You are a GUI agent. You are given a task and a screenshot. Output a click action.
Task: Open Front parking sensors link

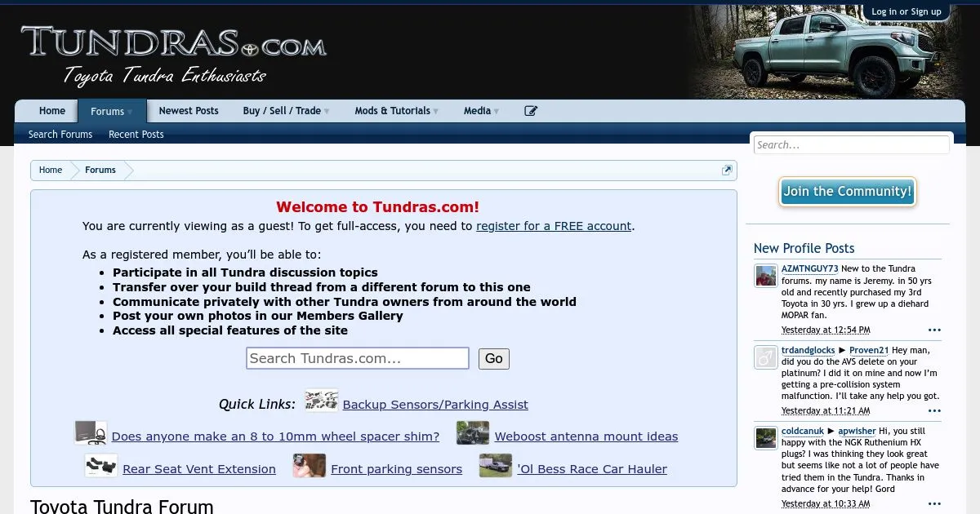click(397, 469)
